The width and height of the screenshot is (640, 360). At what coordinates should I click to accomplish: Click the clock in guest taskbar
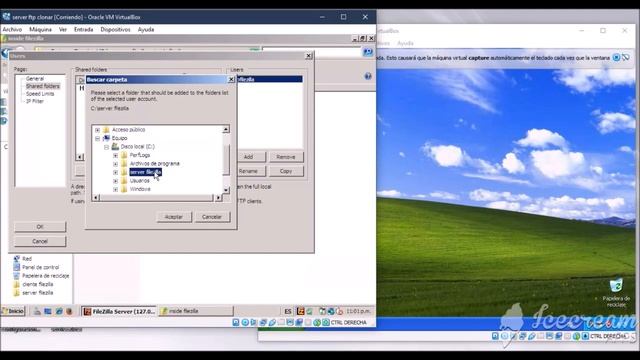coord(358,311)
